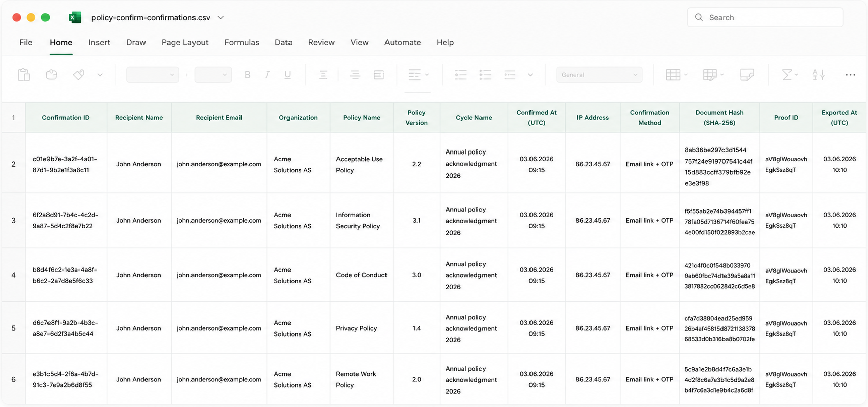Click the format painter icon
The width and height of the screenshot is (868, 407).
pyautogui.click(x=78, y=75)
